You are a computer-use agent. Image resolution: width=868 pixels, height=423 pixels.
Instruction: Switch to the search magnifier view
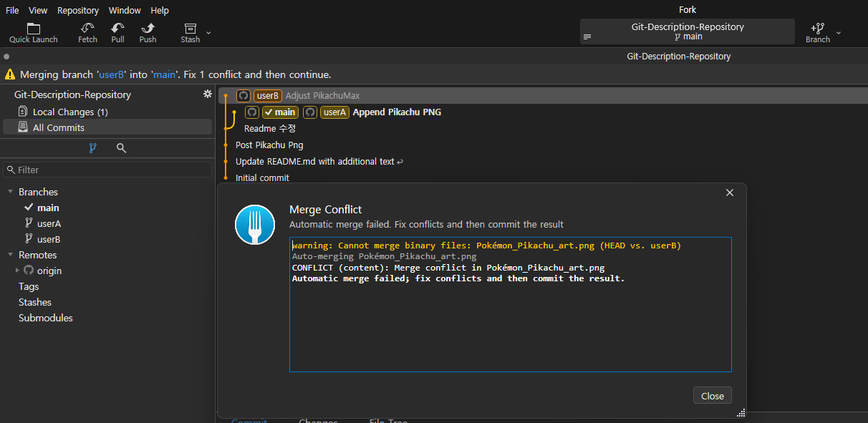(121, 148)
